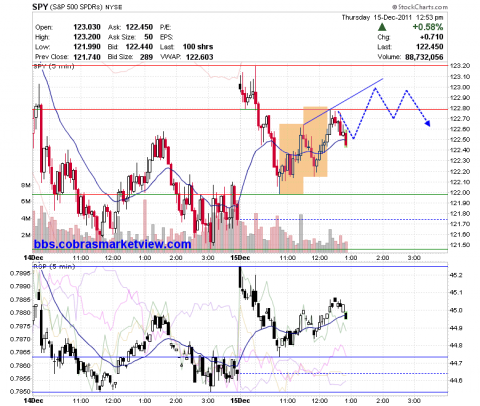Click the 0.7850 ratio axis label
The height and width of the screenshot is (406, 480).
pos(21,392)
